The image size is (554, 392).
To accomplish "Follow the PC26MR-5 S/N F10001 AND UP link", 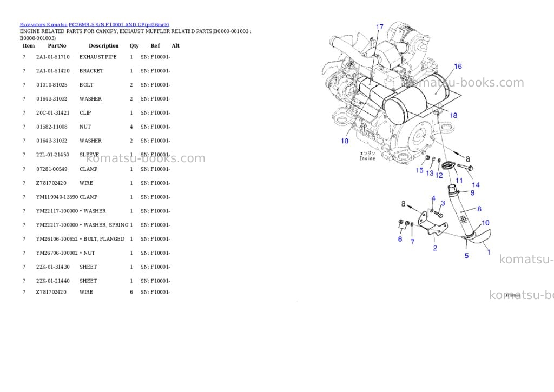I will [x=118, y=25].
